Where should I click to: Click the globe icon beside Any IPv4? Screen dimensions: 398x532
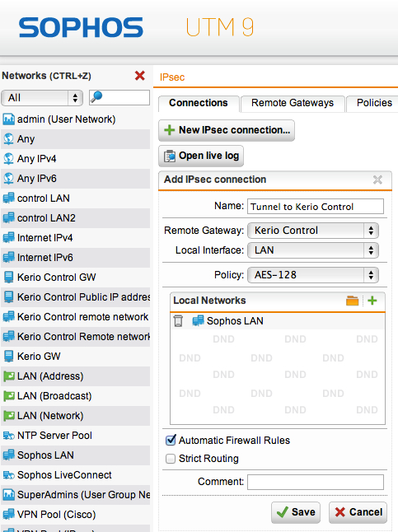8,158
